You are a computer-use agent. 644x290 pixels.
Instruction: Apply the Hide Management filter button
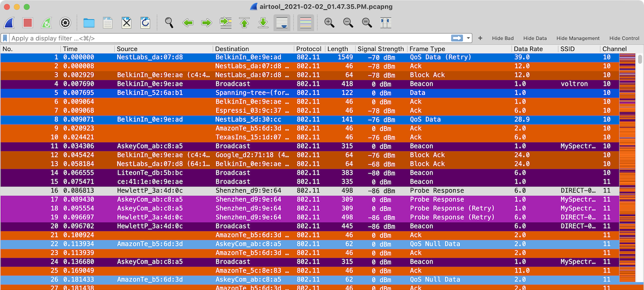[x=578, y=38]
